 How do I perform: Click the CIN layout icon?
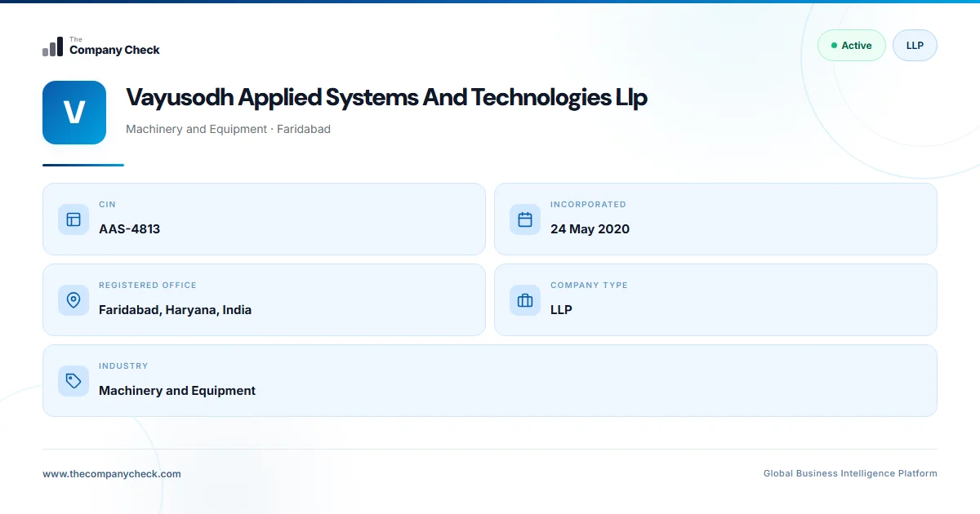click(x=73, y=219)
